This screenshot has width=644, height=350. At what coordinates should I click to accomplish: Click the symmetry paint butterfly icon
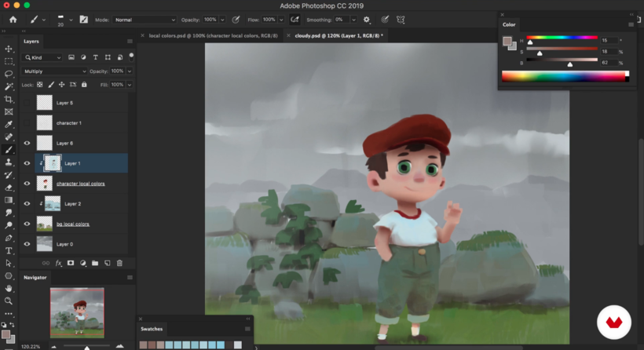point(401,20)
